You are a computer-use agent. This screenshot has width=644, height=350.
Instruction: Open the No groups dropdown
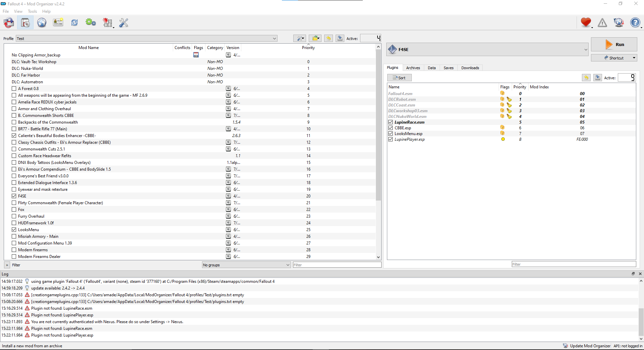(246, 265)
